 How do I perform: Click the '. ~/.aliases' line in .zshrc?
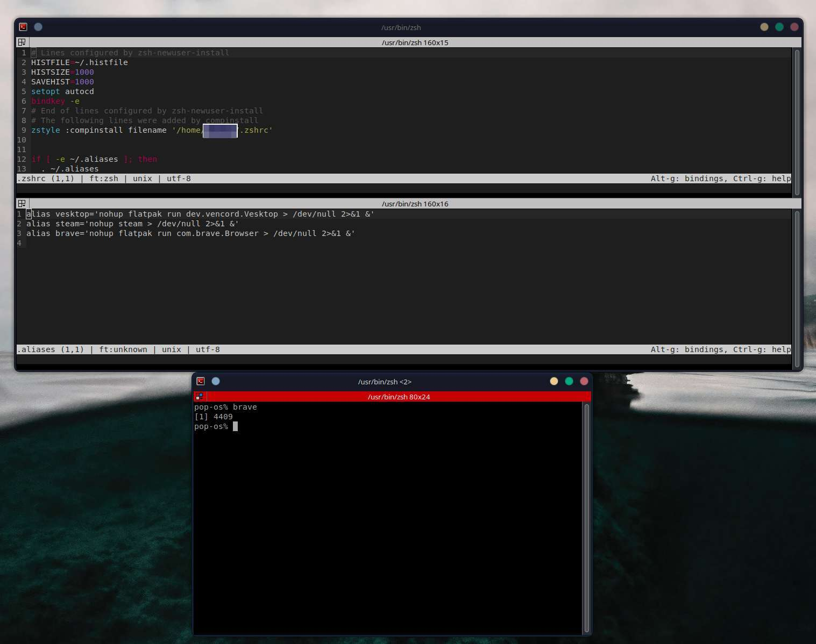pos(70,169)
